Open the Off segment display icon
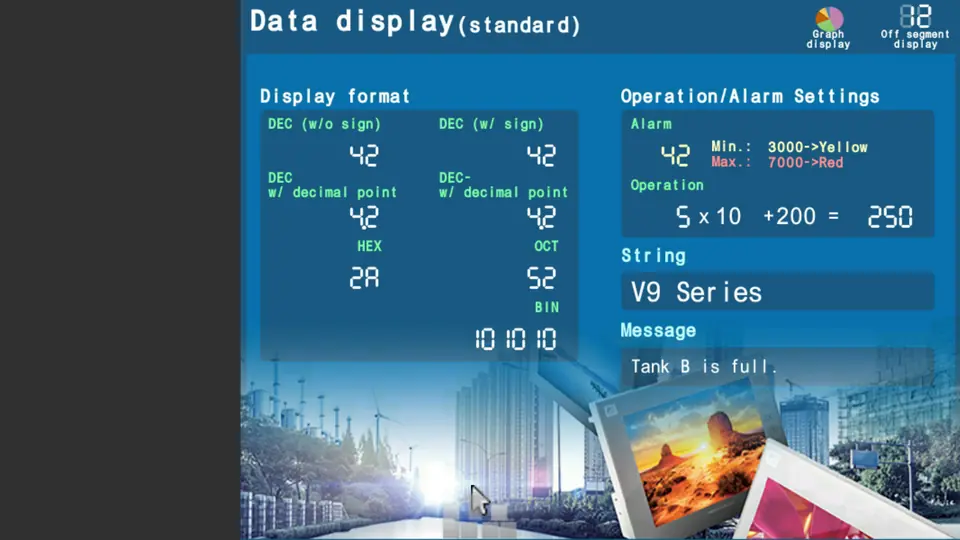The width and height of the screenshot is (960, 540). click(x=915, y=28)
